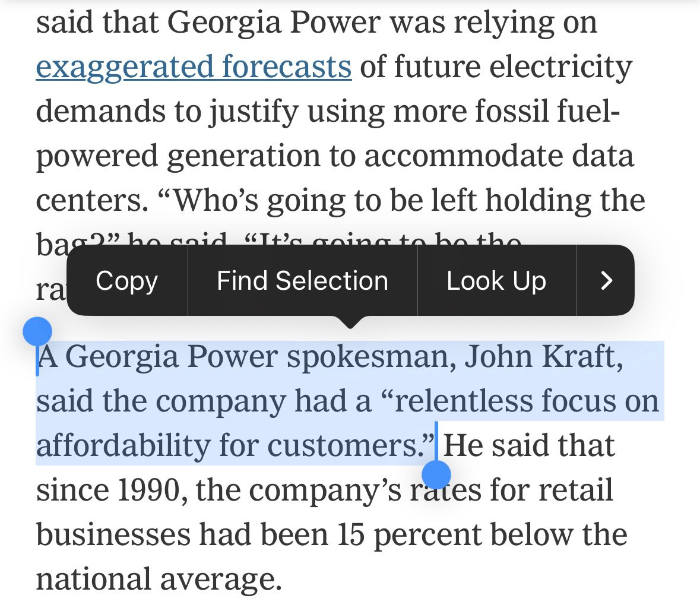Select Look Up in the popup
The width and height of the screenshot is (700, 611).
pyautogui.click(x=496, y=281)
